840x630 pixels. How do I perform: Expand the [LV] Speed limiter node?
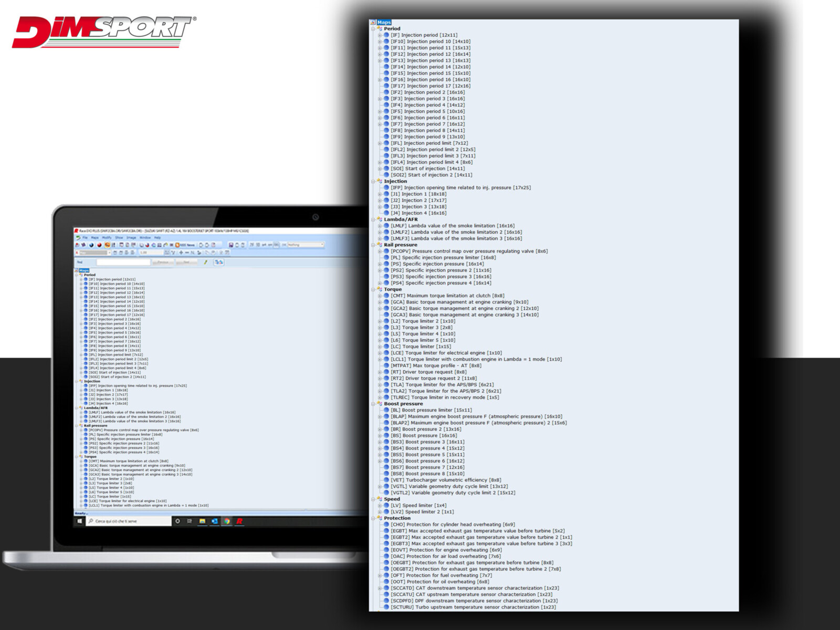click(380, 506)
